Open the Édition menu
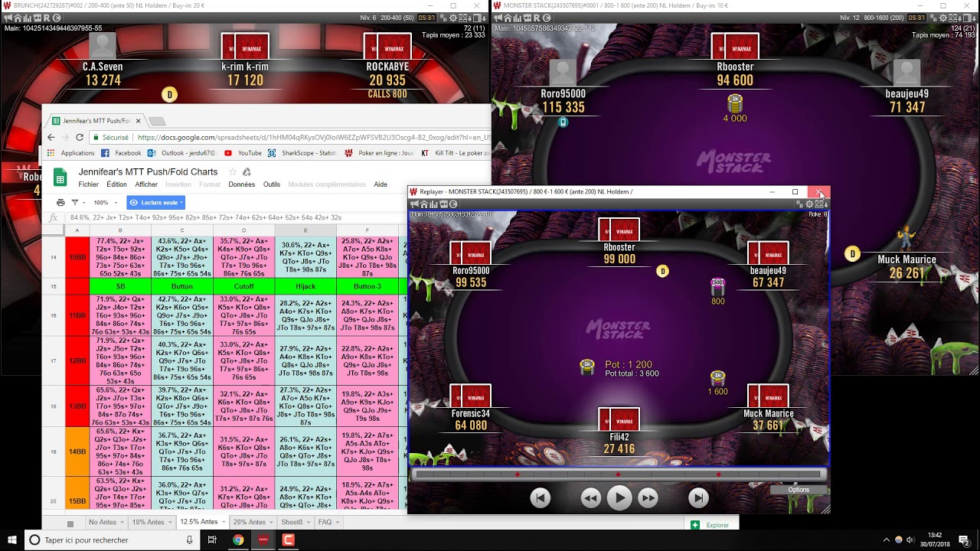The width and height of the screenshot is (980, 551). 116,184
